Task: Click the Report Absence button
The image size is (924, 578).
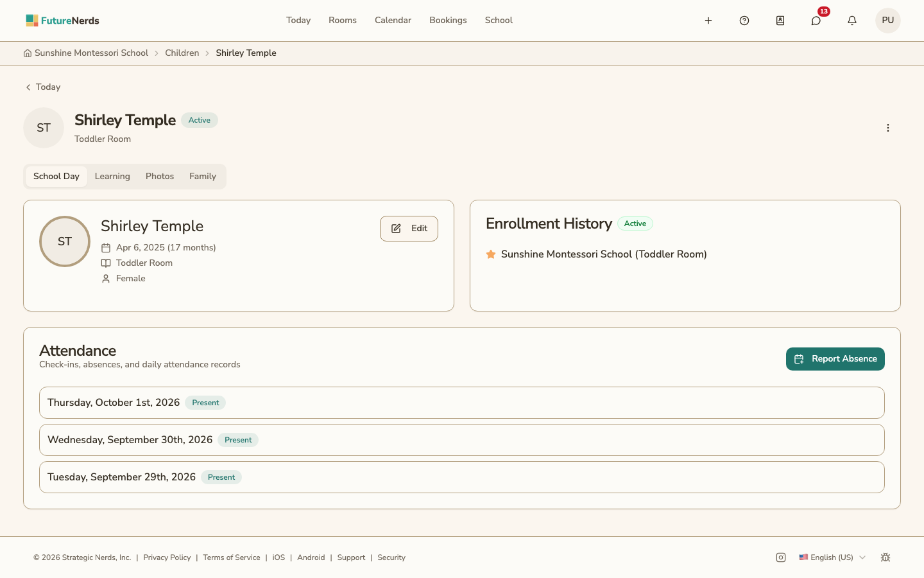Action: click(835, 359)
